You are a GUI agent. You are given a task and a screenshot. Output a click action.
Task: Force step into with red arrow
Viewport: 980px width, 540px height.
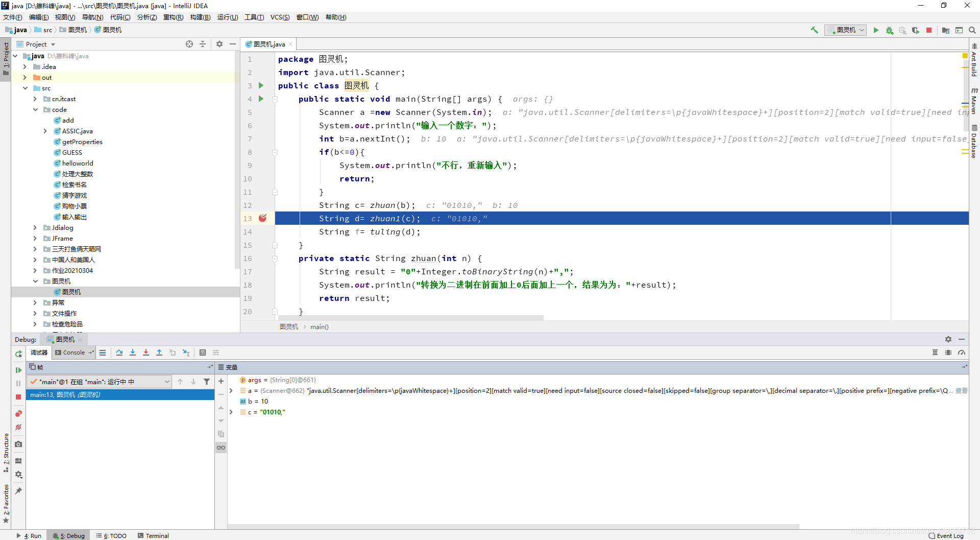click(x=146, y=353)
